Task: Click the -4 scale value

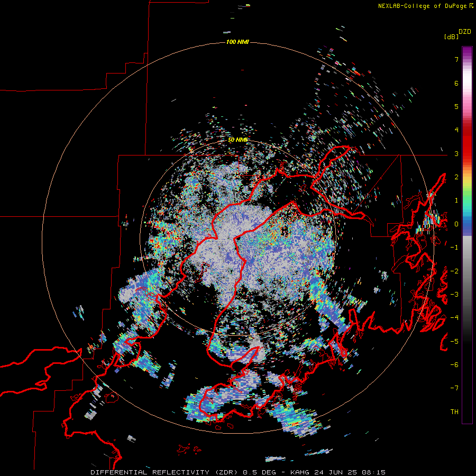Action: tap(454, 318)
